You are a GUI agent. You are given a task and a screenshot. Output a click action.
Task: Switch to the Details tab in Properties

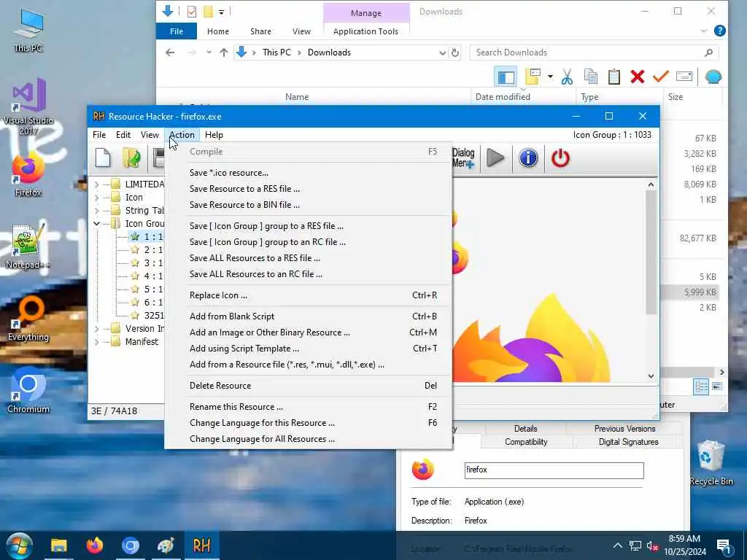point(525,429)
